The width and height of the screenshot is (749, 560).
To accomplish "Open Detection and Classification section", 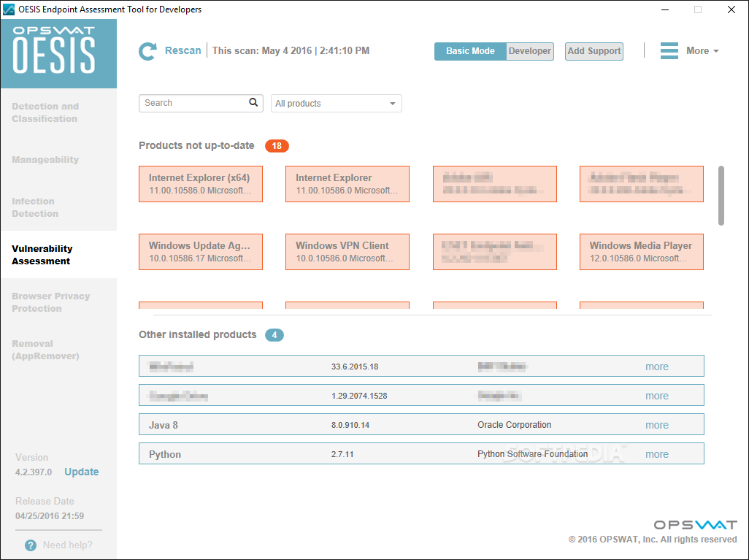I will coord(45,112).
